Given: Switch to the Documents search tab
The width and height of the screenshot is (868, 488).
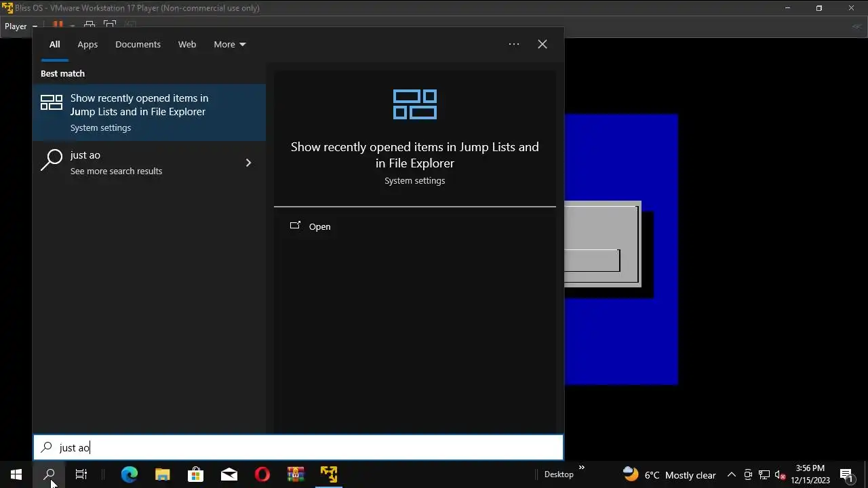Looking at the screenshot, I should click(138, 44).
